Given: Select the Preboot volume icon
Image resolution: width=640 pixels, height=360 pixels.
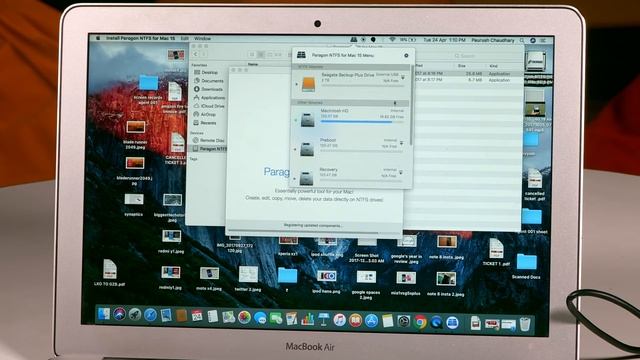Looking at the screenshot, I should (307, 149).
